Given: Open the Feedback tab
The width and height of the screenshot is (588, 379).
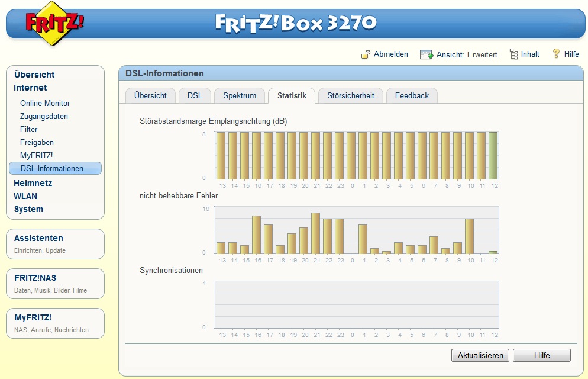Looking at the screenshot, I should [412, 96].
